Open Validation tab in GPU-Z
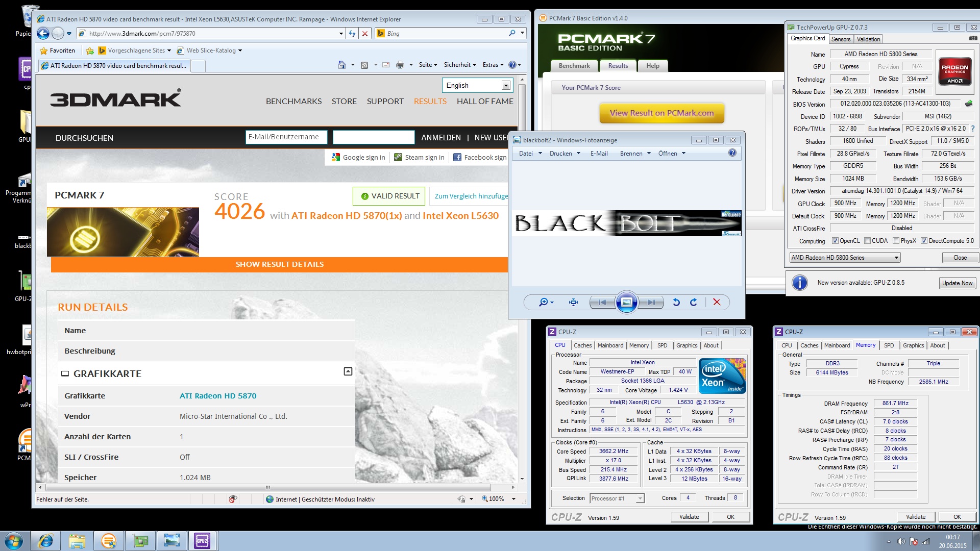The image size is (980, 551). coord(868,39)
